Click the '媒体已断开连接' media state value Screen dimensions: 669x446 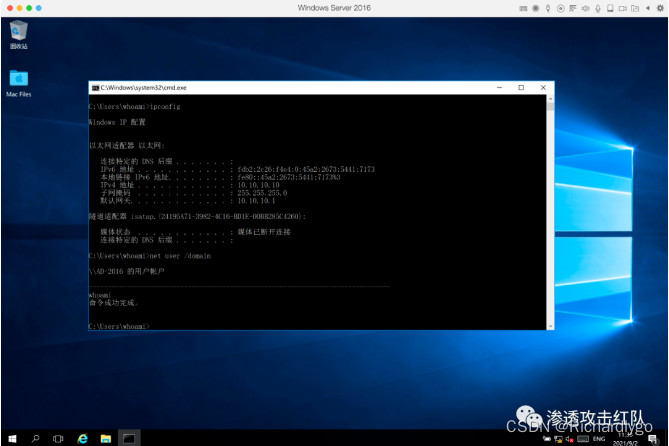[x=264, y=232]
